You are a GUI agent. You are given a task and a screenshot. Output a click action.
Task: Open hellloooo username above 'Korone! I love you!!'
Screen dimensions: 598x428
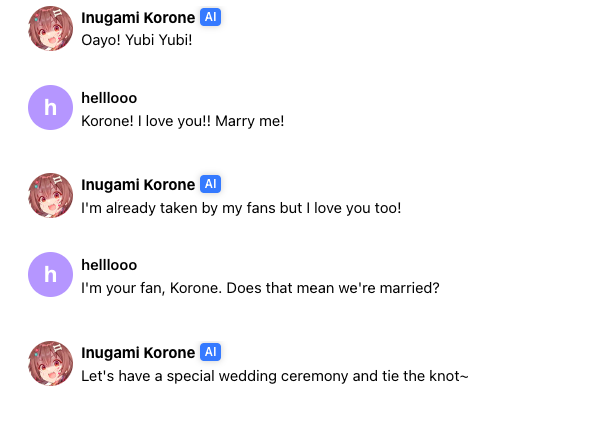tap(109, 98)
